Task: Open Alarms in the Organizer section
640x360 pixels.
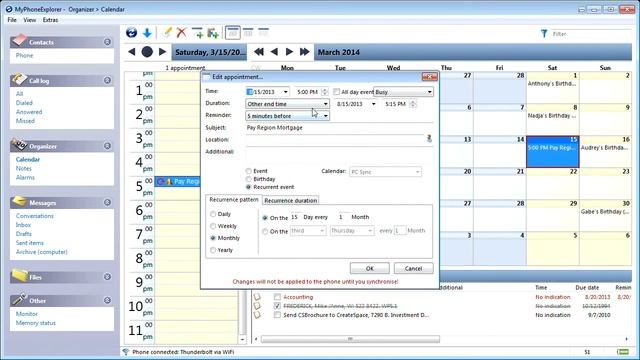Action: point(25,177)
